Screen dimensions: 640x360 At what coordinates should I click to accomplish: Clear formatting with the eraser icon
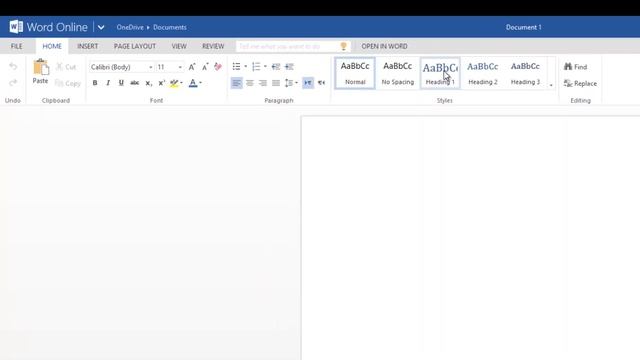pyautogui.click(x=218, y=67)
